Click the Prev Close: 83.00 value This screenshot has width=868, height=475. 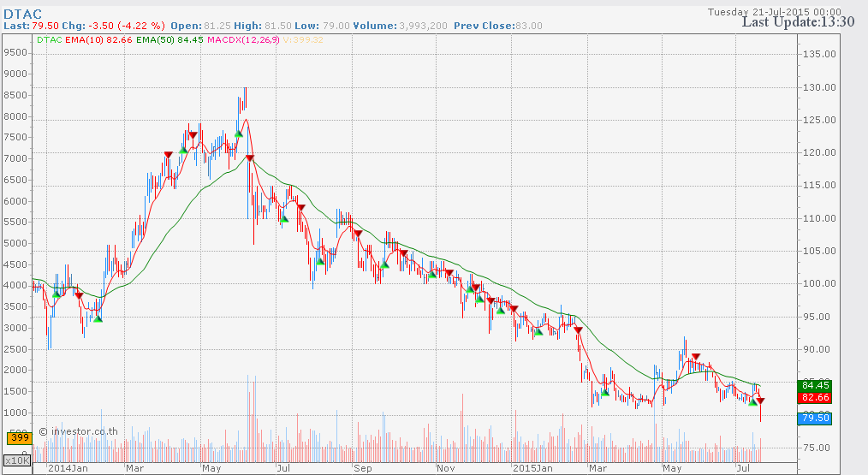(x=498, y=26)
